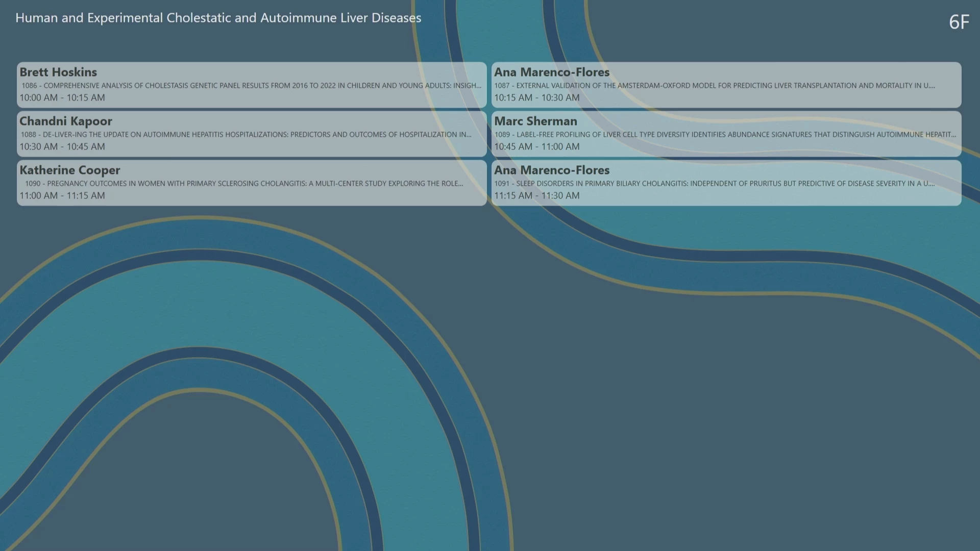Click abstract 1086 cholestasis genetic panel title
980x551 pixels.
click(251, 86)
